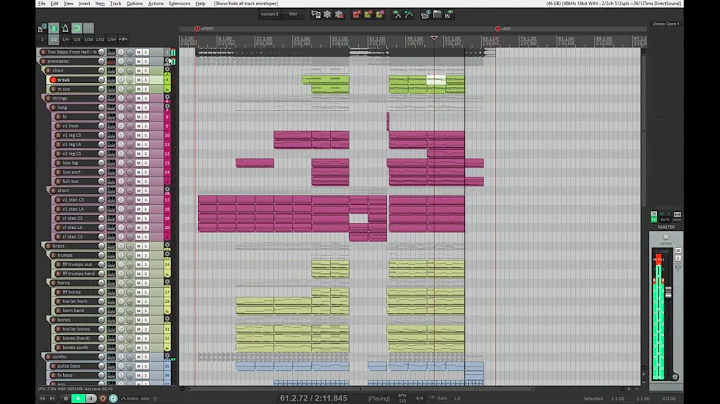Set grid division to 1/4
Viewport: 720px width, 404px height.
[x=65, y=39]
